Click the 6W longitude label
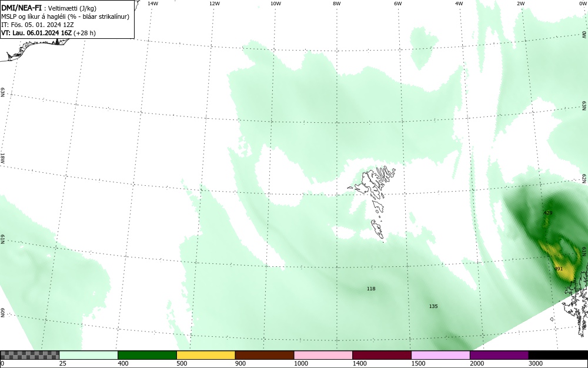Viewport: 588px width, 368px height. [x=398, y=4]
